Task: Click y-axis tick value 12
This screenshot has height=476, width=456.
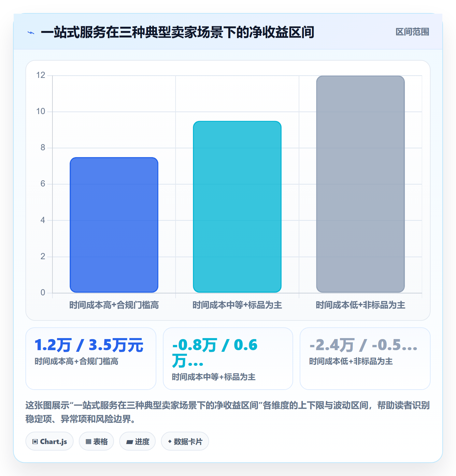Action: 41,75
